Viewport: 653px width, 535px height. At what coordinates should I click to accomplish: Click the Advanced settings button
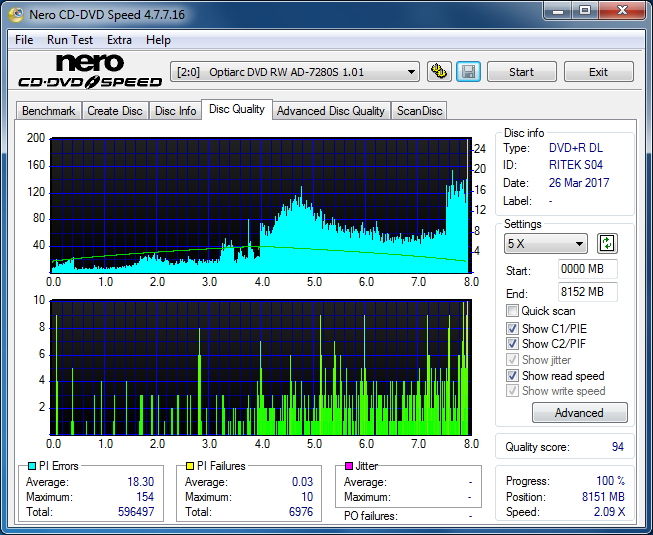579,413
